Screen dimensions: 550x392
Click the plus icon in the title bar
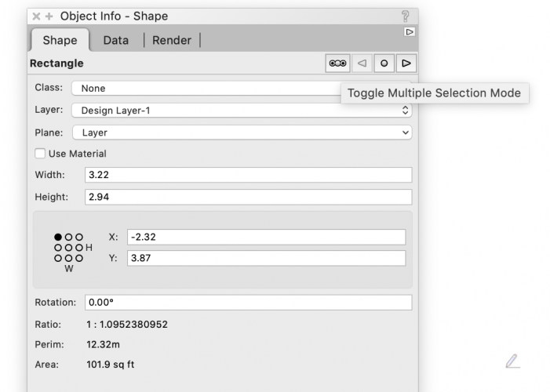click(49, 16)
